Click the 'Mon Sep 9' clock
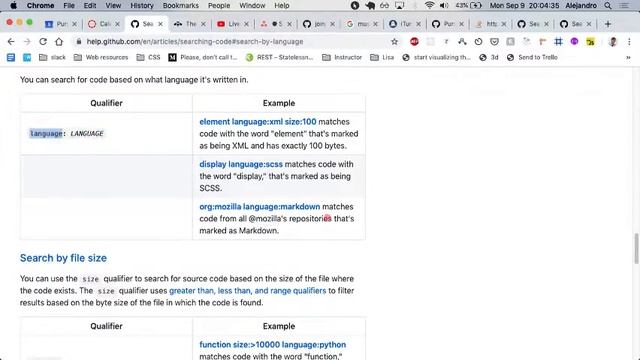Viewport: 640px width, 360px height. (x=524, y=6)
